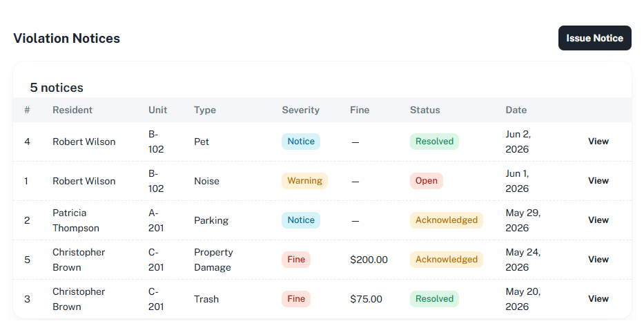Click Christopher Brown in Property Damage row
Viewport: 644px width, 328px height.
coord(79,260)
